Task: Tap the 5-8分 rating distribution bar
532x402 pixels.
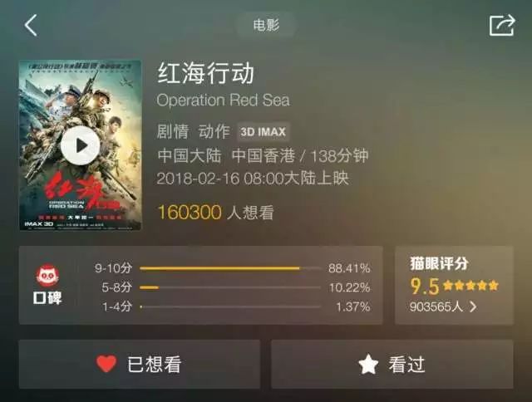Action: 230,287
